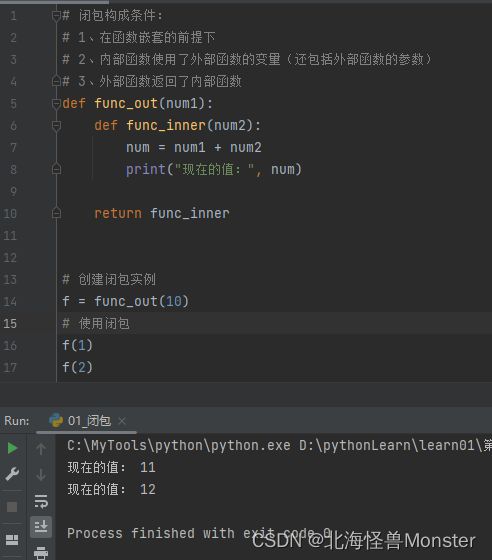Click on 'num = num1 + num2' line
The width and height of the screenshot is (492, 560).
tap(194, 147)
